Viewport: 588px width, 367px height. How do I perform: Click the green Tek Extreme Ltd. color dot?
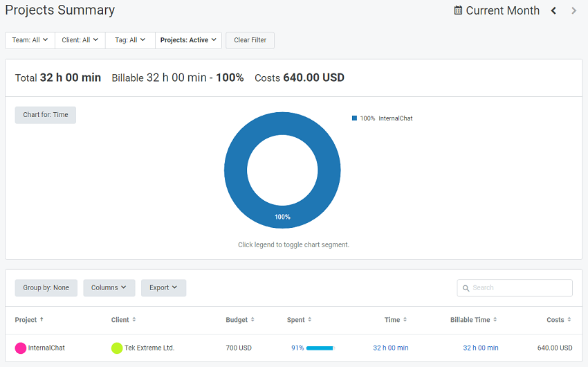(x=117, y=348)
